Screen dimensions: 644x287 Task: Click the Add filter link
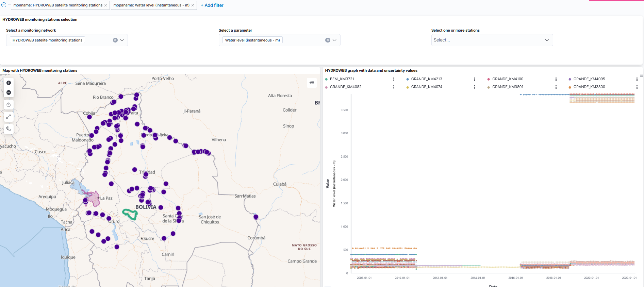click(x=212, y=5)
